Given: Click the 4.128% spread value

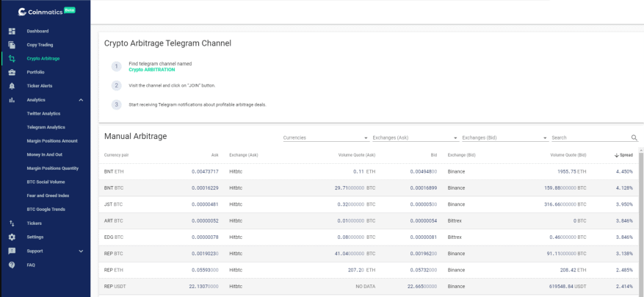Looking at the screenshot, I should 624,188.
